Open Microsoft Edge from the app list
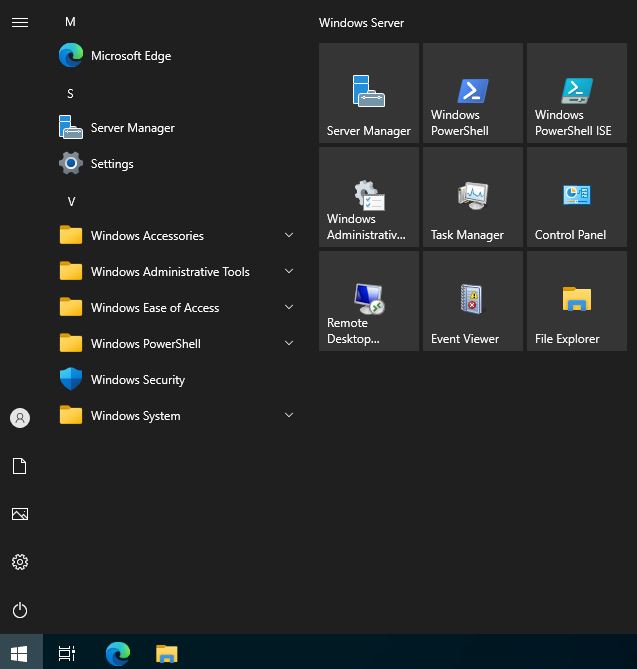637x669 pixels. pos(175,56)
